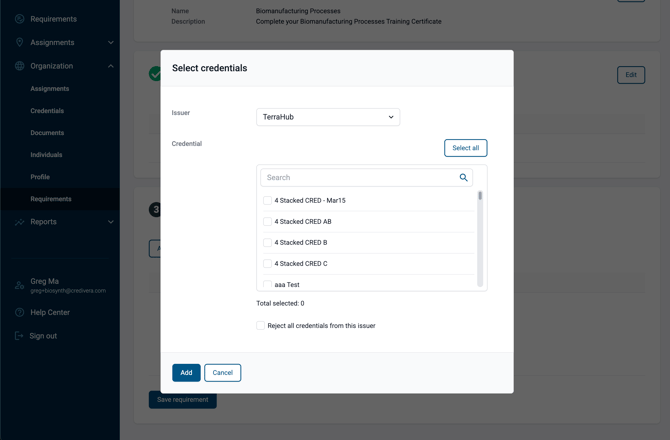Click the Save requirement button
The height and width of the screenshot is (440, 670).
[182, 400]
